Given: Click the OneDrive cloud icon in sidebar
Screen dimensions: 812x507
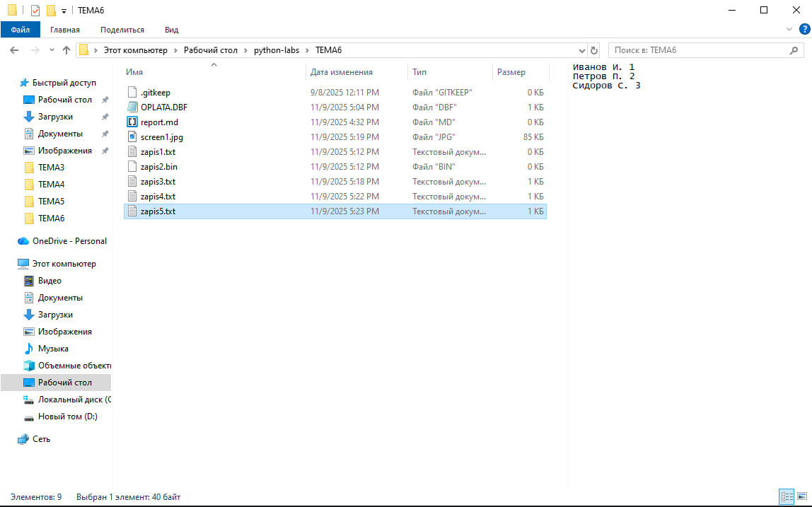Looking at the screenshot, I should (x=23, y=241).
